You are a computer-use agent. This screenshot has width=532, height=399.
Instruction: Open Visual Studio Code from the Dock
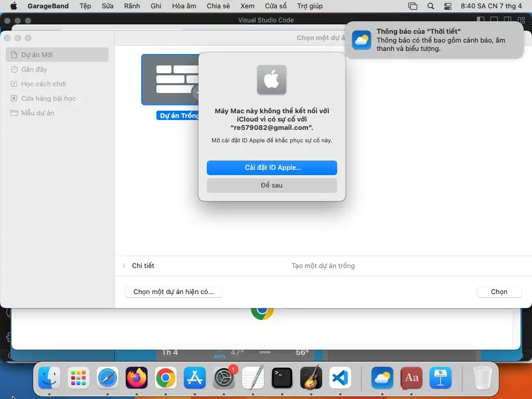(x=340, y=378)
